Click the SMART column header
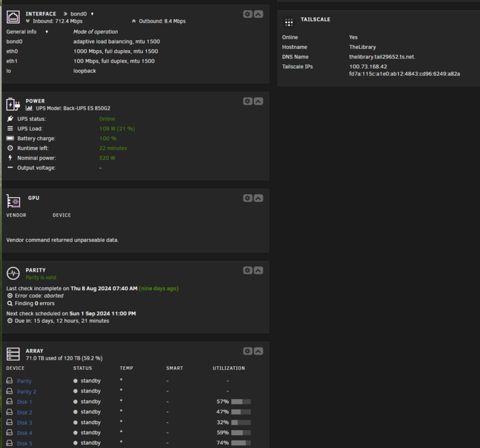Viewport: 480px width, 448px height. tap(174, 368)
